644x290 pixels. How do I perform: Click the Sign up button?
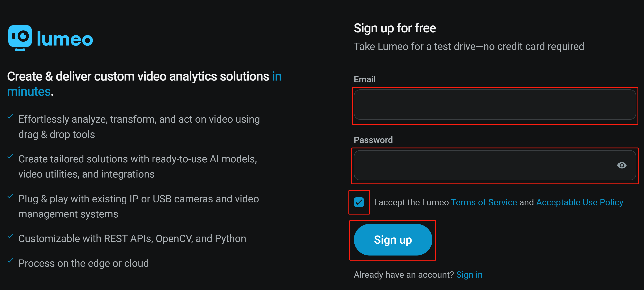coord(393,239)
